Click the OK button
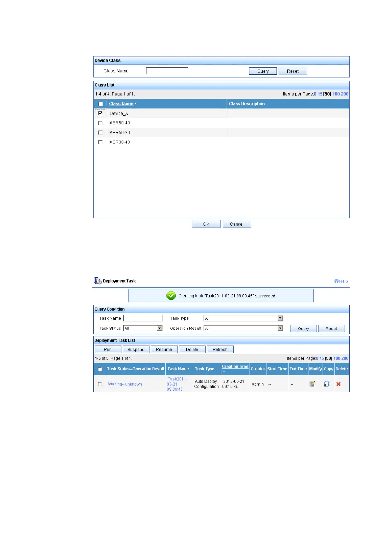The width and height of the screenshot is (392, 533). point(206,224)
